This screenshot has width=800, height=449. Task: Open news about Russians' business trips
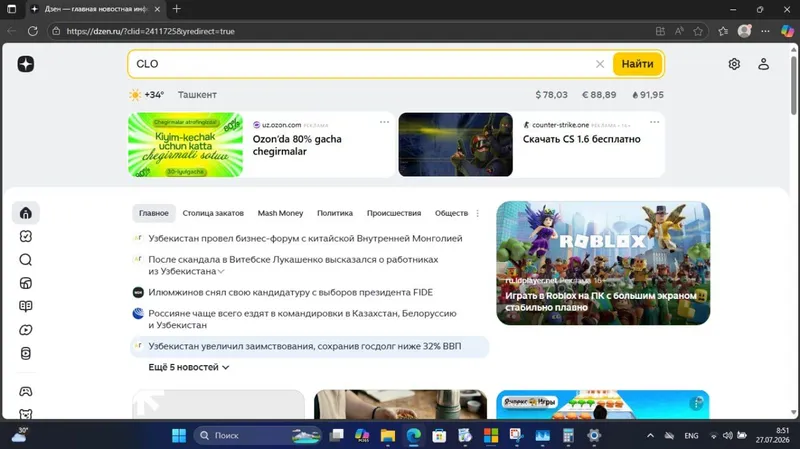302,319
